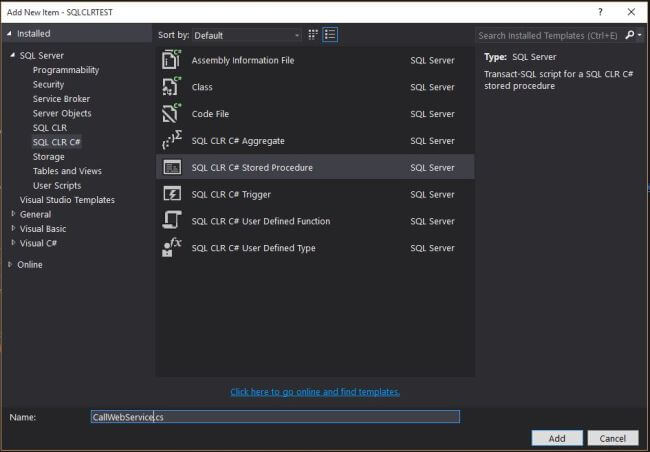650x452 pixels.
Task: Switch to small icons grid view
Action: [313, 35]
